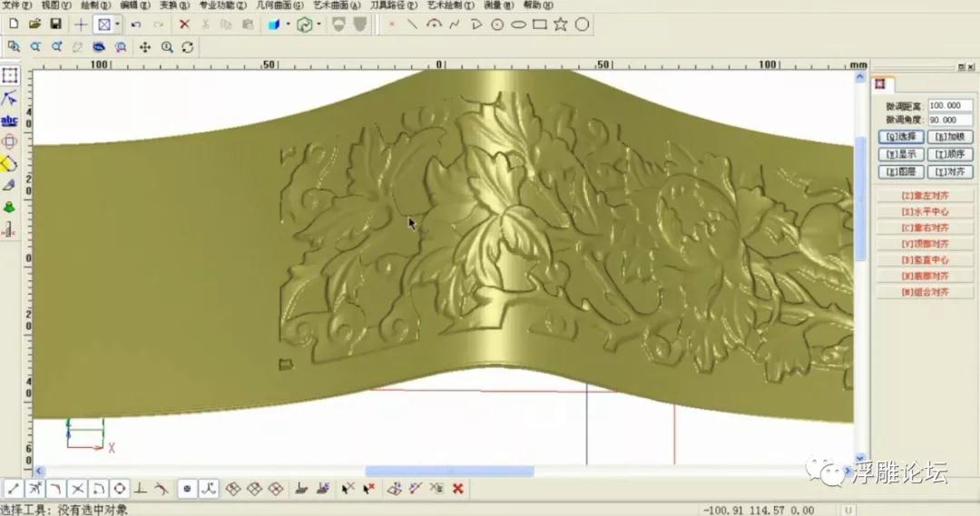
Task: Click the pan view arrows icon
Action: tap(144, 46)
